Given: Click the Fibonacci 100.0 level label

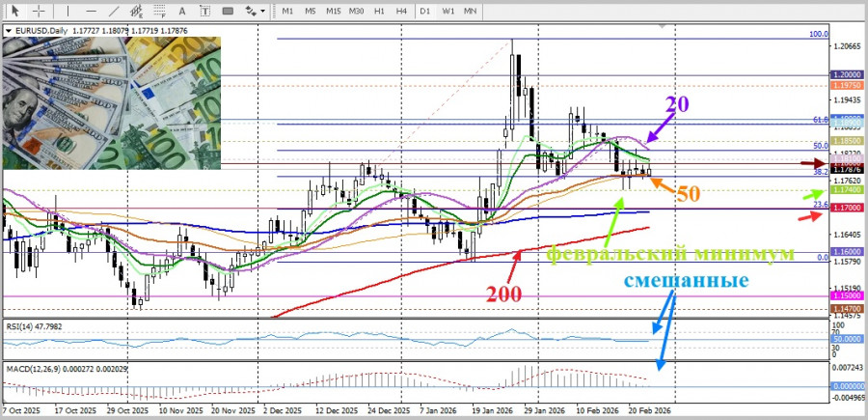Looking at the screenshot, I should tap(819, 35).
